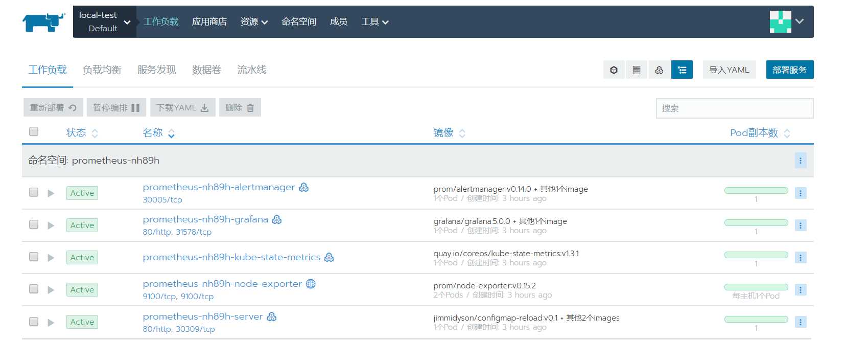Image resolution: width=868 pixels, height=362 pixels.
Task: Open 命名空间 in the top navigation
Action: coord(299,21)
